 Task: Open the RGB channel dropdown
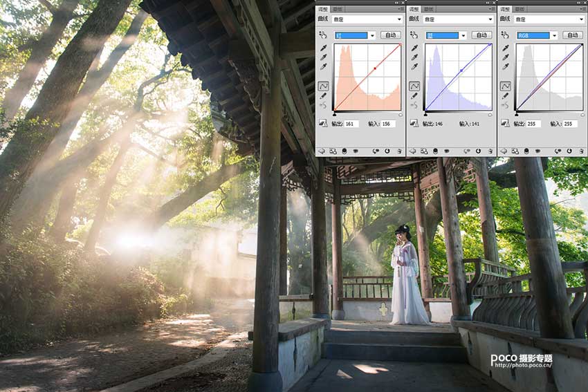tap(554, 35)
